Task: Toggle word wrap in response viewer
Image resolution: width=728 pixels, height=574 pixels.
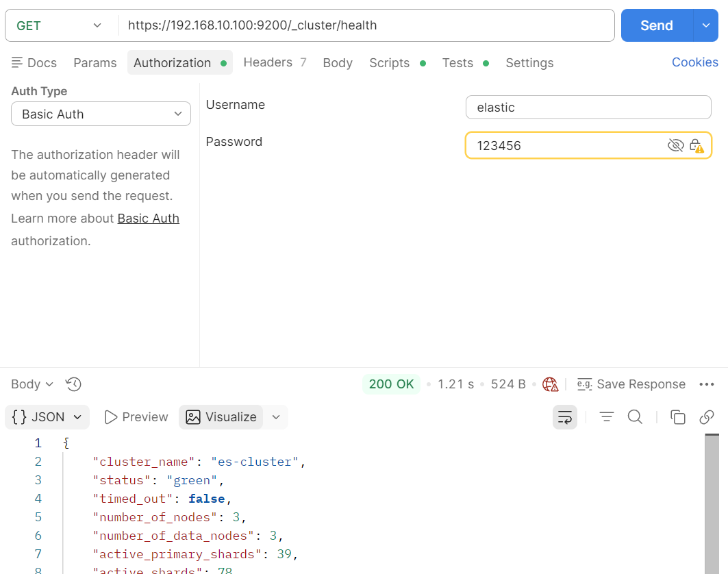Action: point(565,417)
